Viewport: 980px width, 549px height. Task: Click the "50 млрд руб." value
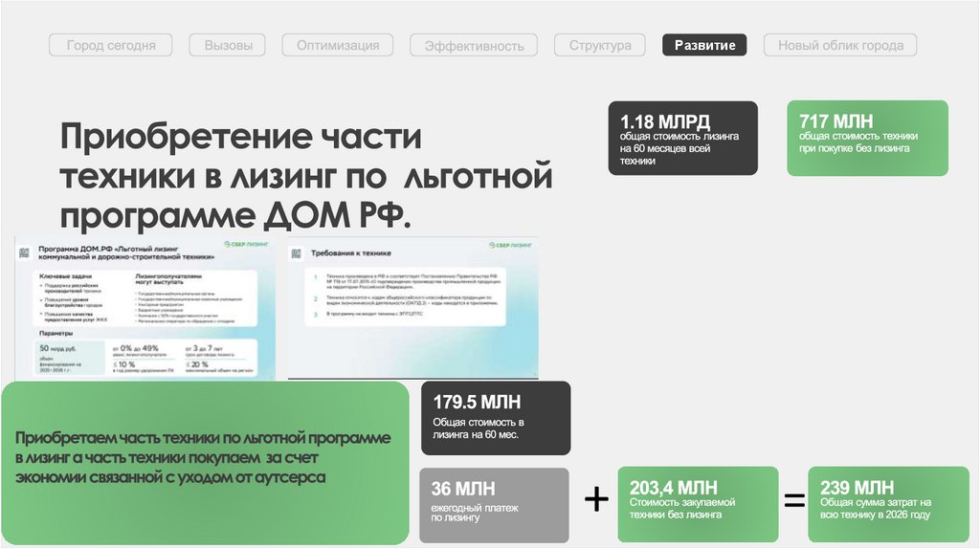click(57, 348)
